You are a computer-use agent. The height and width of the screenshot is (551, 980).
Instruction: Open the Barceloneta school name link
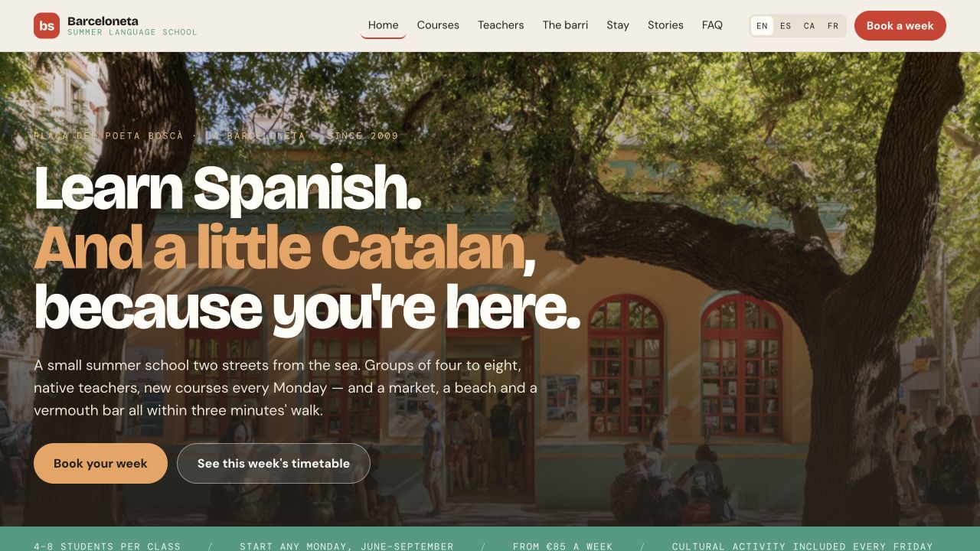click(103, 21)
